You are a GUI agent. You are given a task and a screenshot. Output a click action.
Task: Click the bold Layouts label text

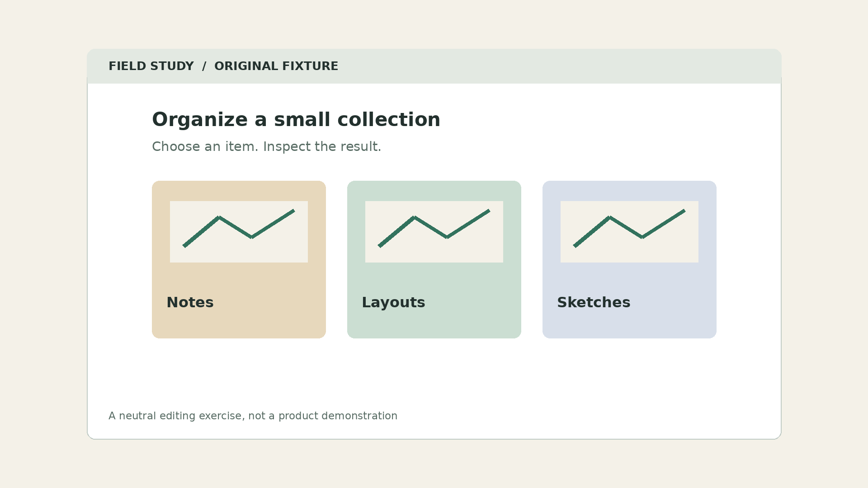point(393,302)
